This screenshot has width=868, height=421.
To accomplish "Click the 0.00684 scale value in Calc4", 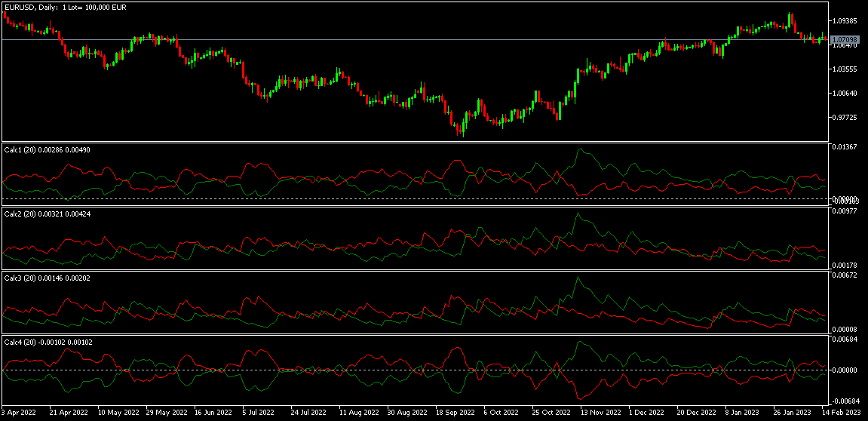I will [845, 339].
